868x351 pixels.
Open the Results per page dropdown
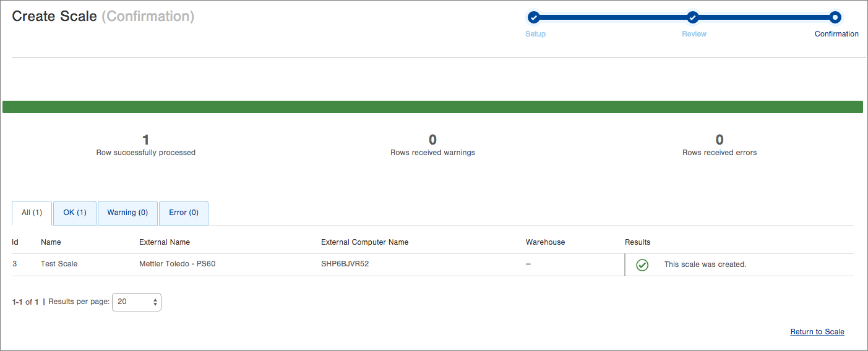point(137,302)
